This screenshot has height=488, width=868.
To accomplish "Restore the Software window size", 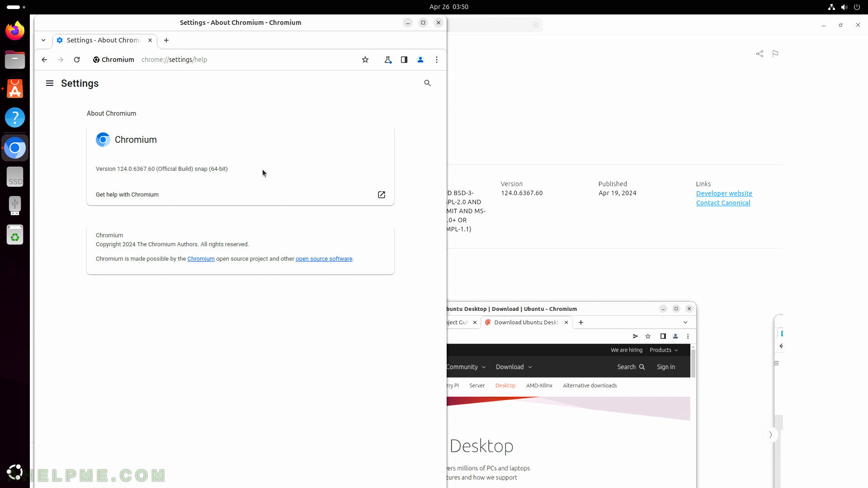I will click(841, 25).
